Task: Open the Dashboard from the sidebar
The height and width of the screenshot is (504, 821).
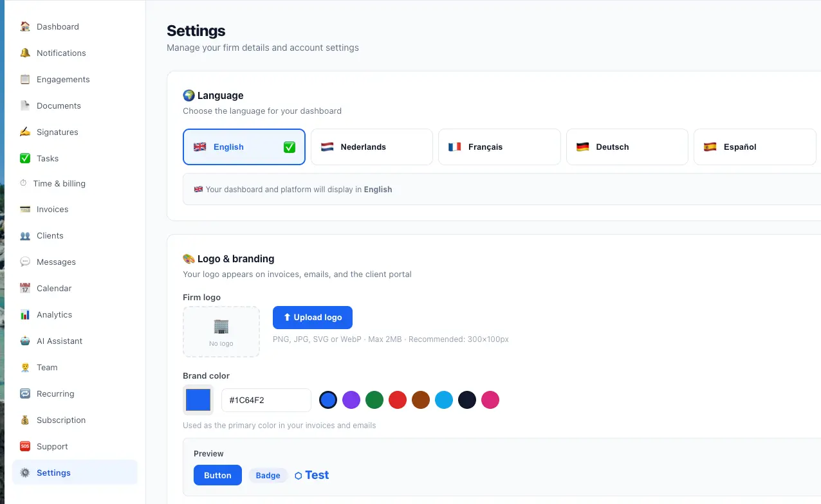Action: [58, 26]
